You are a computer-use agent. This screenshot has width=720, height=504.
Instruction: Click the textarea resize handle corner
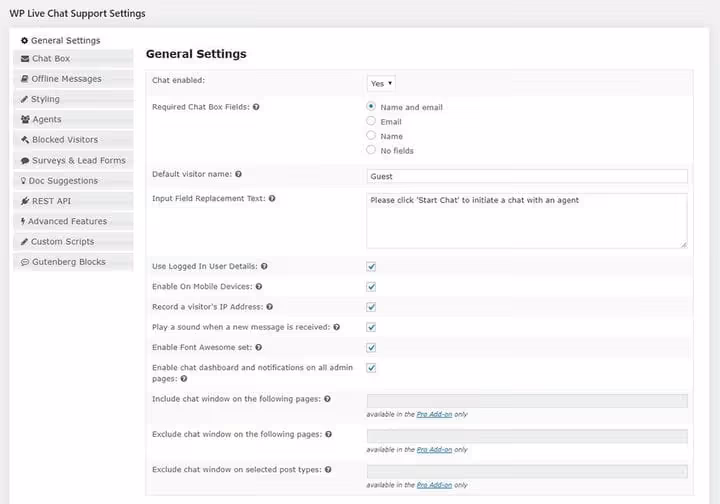click(684, 245)
